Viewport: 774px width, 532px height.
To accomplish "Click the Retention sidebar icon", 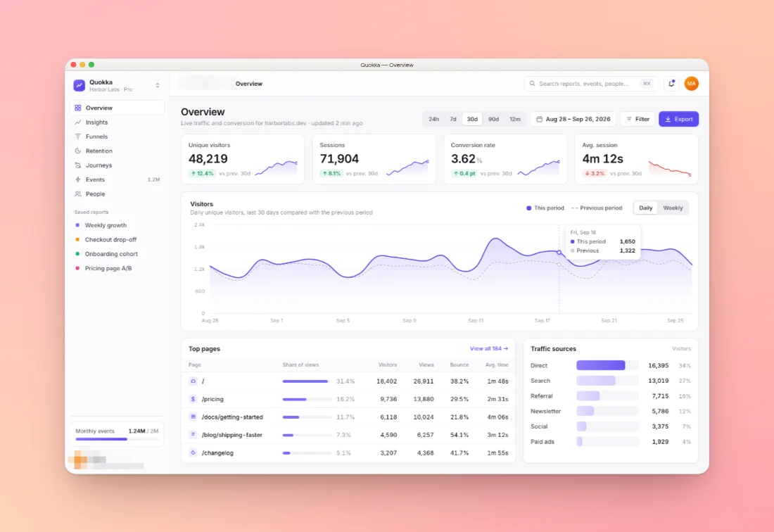I will [78, 151].
